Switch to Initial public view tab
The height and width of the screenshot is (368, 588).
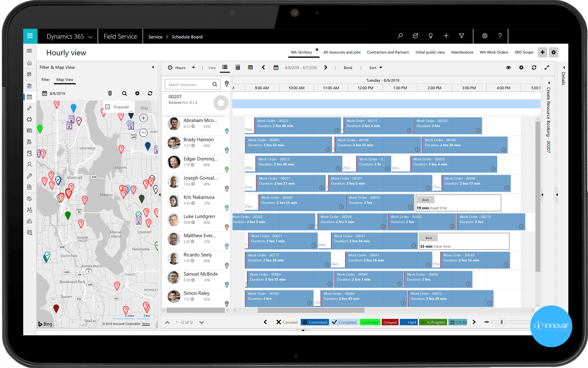pos(430,52)
